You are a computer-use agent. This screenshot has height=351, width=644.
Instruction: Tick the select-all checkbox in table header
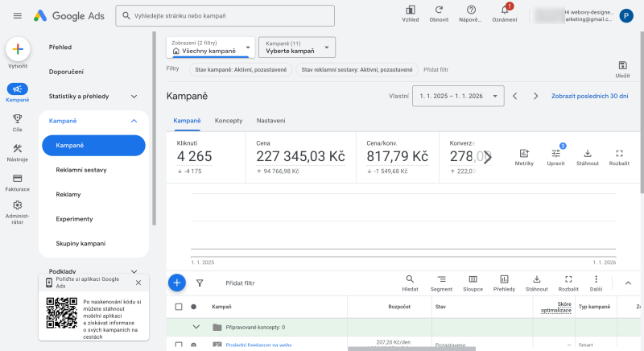(179, 307)
